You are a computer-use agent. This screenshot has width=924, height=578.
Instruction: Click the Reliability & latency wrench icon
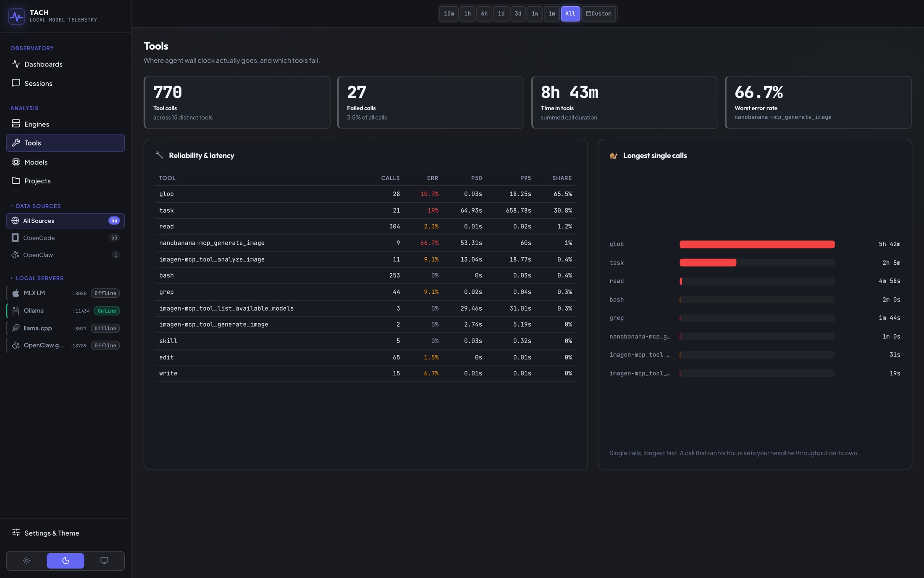click(159, 156)
